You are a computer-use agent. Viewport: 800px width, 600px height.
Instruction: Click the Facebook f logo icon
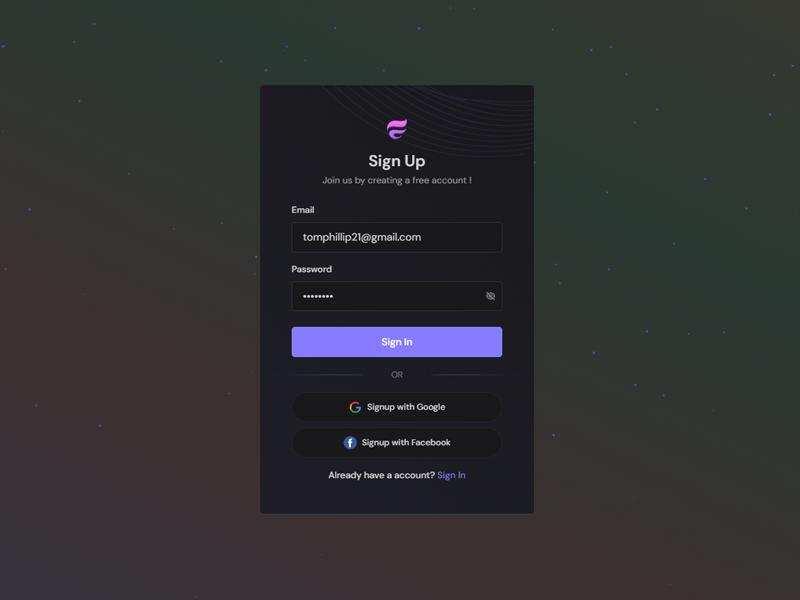click(x=350, y=442)
